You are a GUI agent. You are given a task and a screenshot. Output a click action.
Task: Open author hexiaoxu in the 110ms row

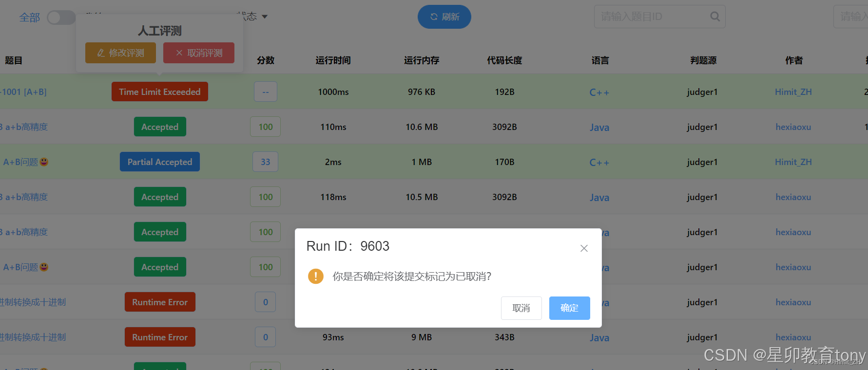[x=793, y=127]
